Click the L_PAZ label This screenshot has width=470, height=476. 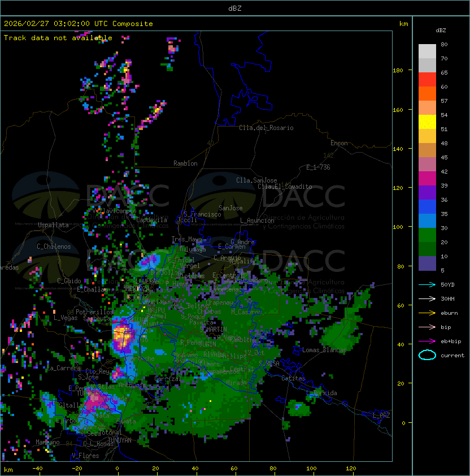(382, 416)
